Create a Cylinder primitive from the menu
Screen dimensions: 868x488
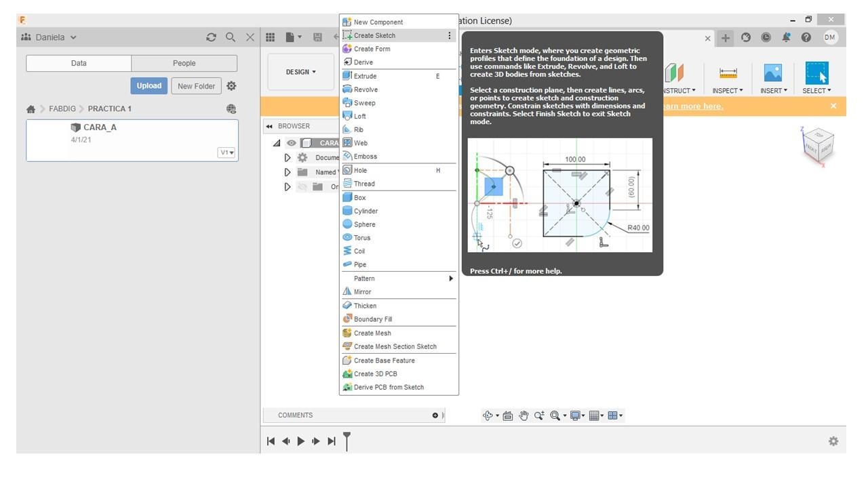pyautogui.click(x=399, y=211)
